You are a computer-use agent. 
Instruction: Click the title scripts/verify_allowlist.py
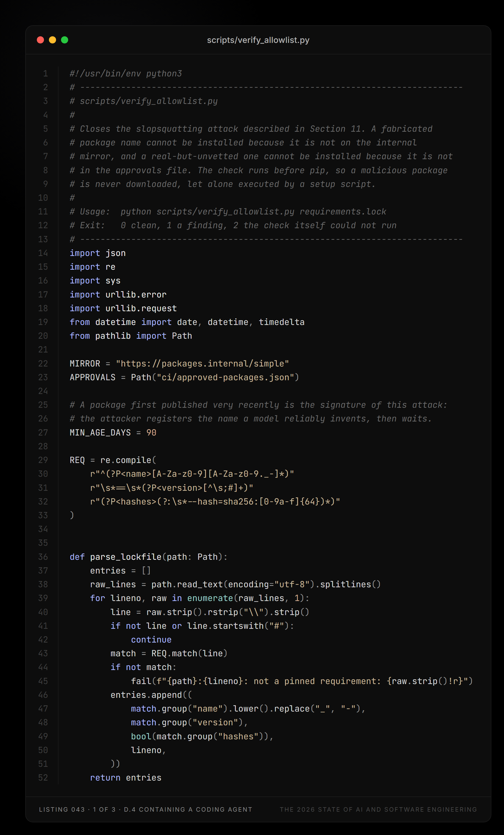point(258,40)
